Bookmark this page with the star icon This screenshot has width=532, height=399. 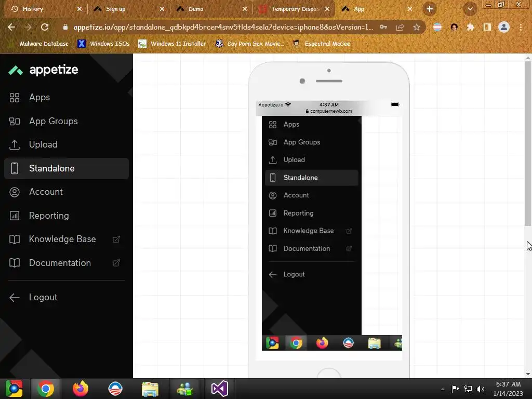[417, 27]
